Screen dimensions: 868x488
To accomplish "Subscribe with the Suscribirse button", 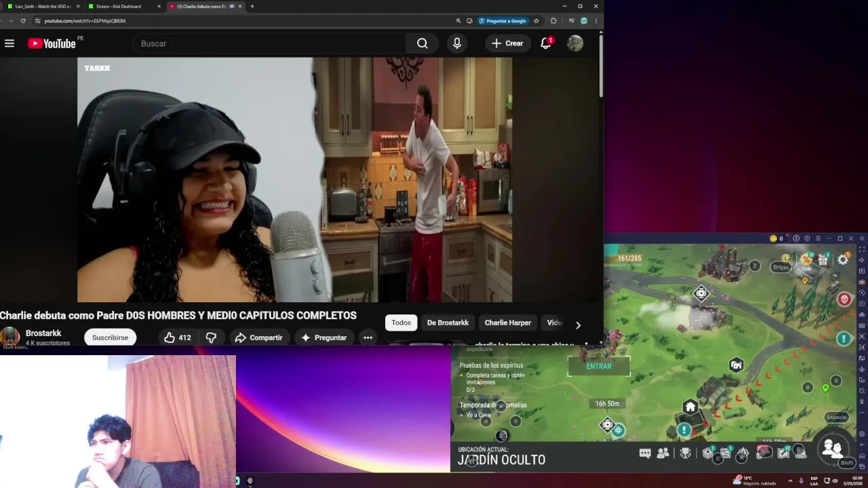I will [x=110, y=338].
